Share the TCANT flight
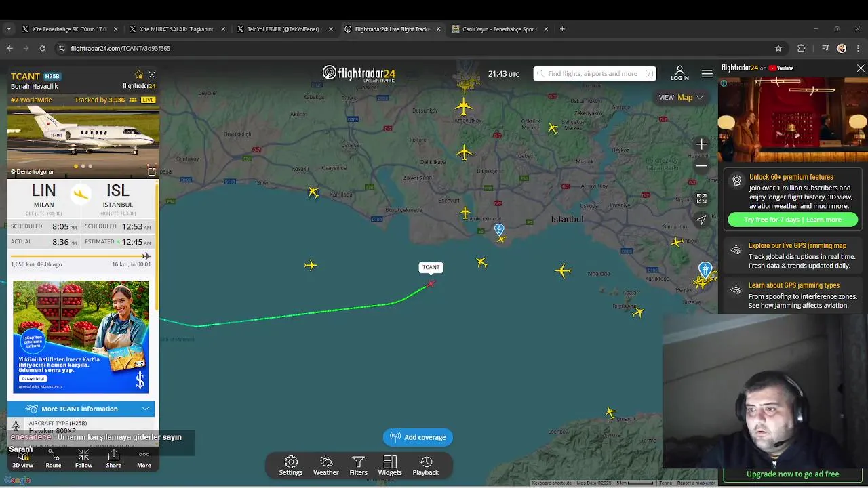This screenshot has height=488, width=868. pyautogui.click(x=114, y=459)
